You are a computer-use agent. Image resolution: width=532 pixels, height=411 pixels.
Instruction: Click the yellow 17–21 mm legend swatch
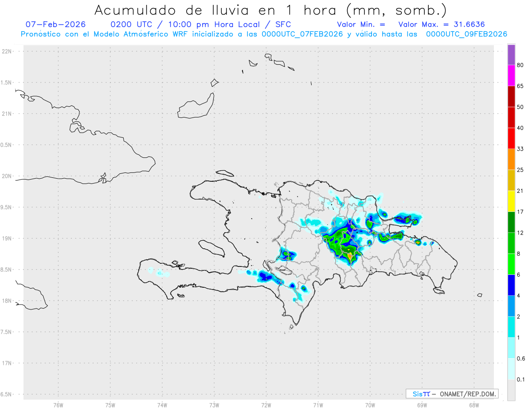click(511, 201)
